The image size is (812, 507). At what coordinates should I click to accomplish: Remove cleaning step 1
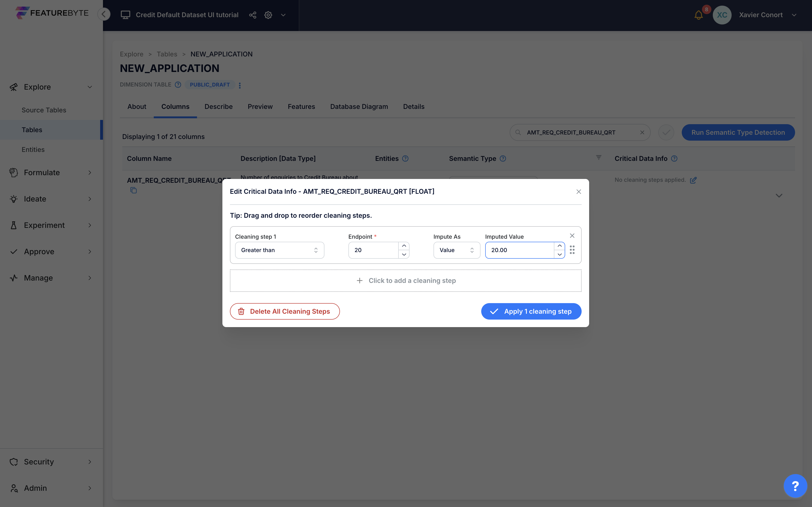(x=572, y=236)
